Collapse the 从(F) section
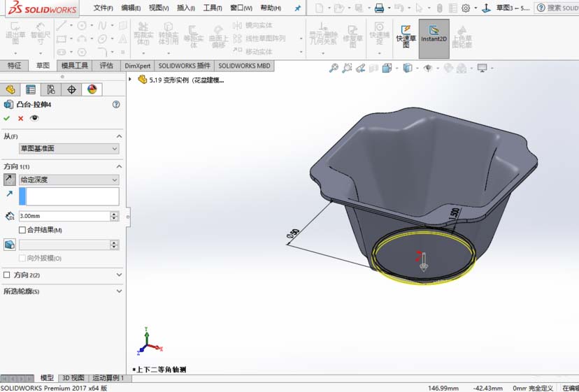The height and width of the screenshot is (392, 579). tap(119, 136)
